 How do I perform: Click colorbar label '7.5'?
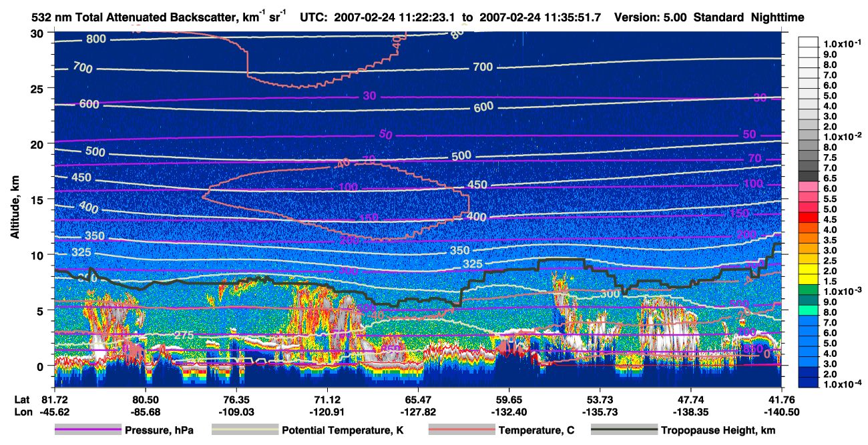(x=830, y=157)
